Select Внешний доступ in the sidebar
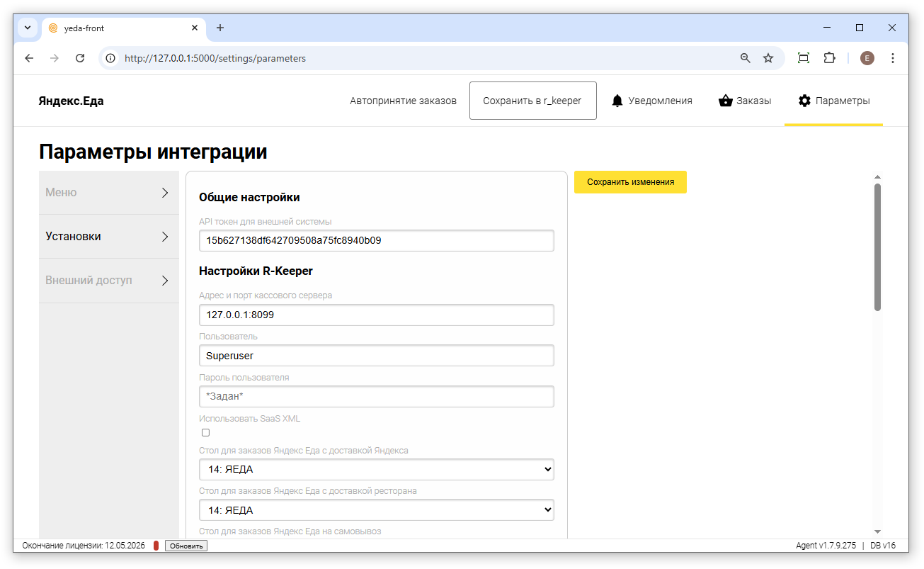 pos(109,281)
